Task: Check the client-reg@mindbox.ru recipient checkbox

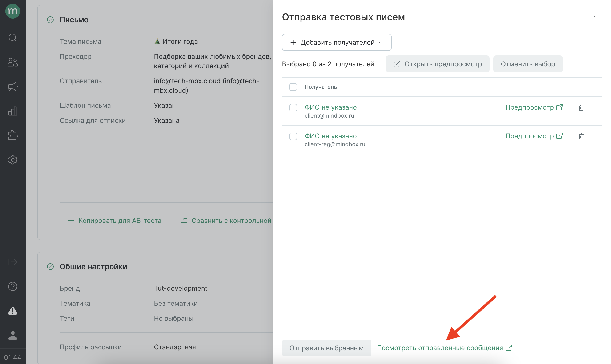Action: pos(293,136)
